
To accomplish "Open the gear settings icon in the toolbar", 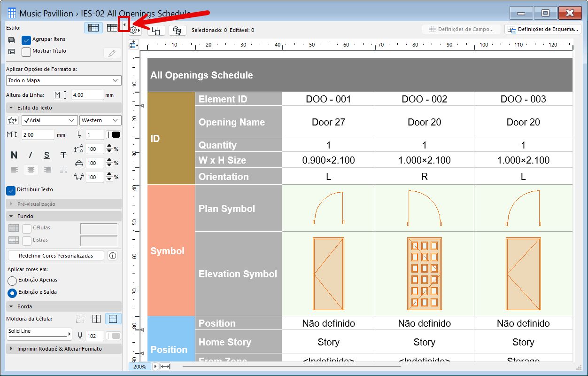I will 133,30.
